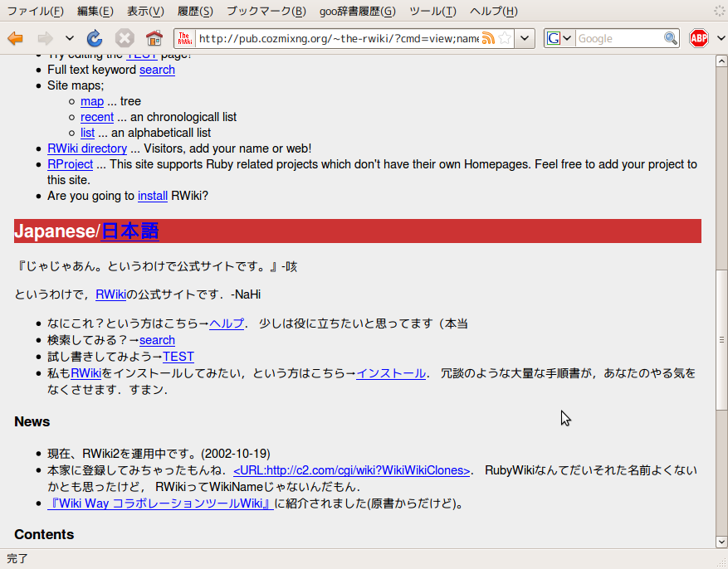Click the scrollbar up arrow
728x569 pixels.
click(721, 61)
